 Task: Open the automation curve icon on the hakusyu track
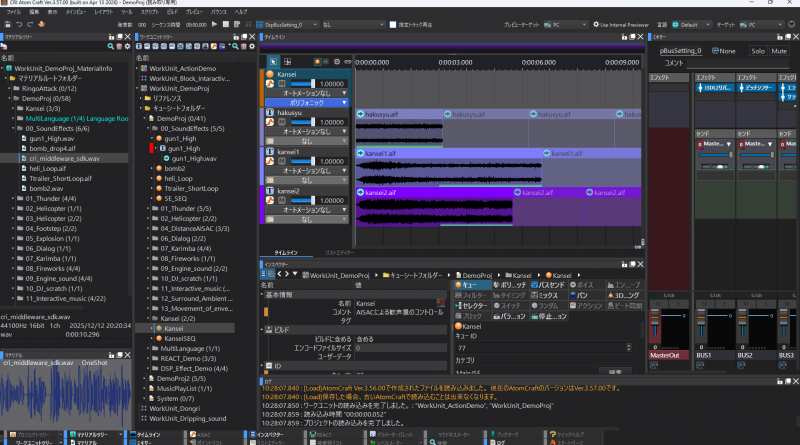tap(270, 122)
